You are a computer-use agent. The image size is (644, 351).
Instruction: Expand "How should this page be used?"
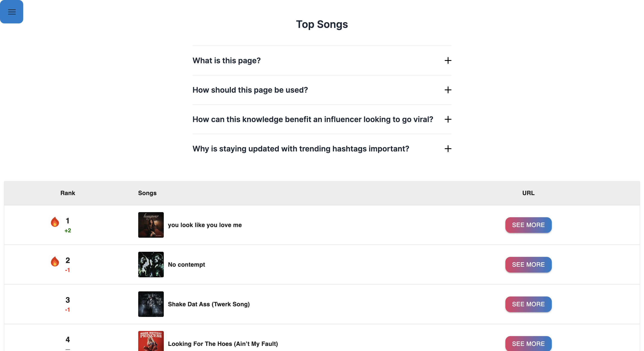(322, 90)
